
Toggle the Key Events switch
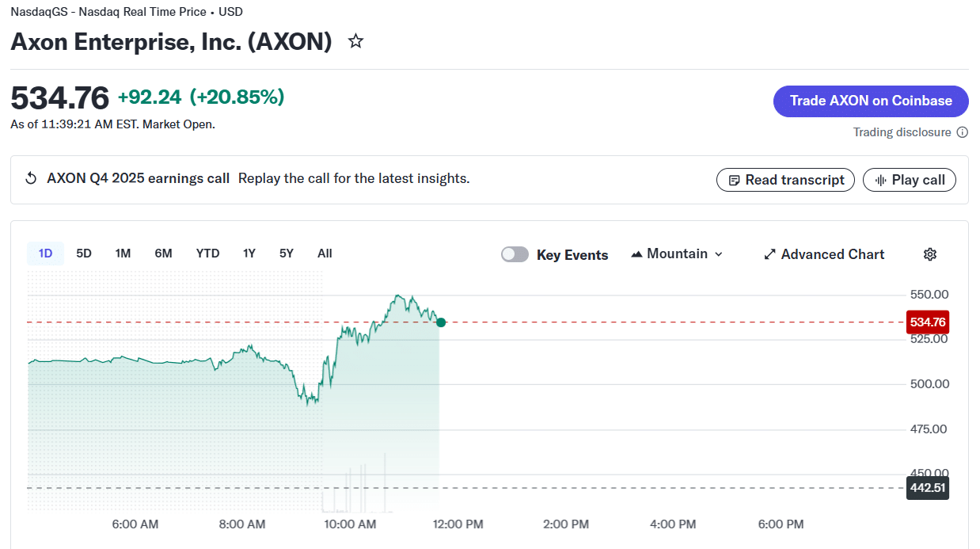coord(515,254)
